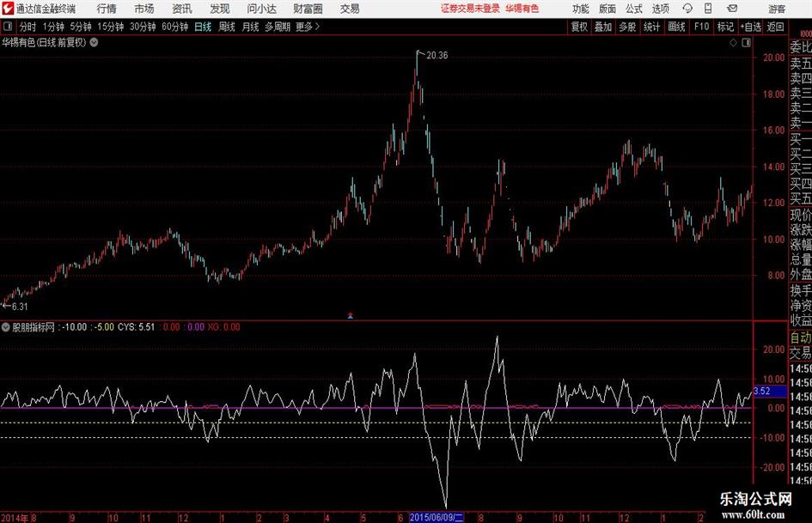Open the mail message icon
The width and height of the screenshot is (812, 523).
(732, 9)
